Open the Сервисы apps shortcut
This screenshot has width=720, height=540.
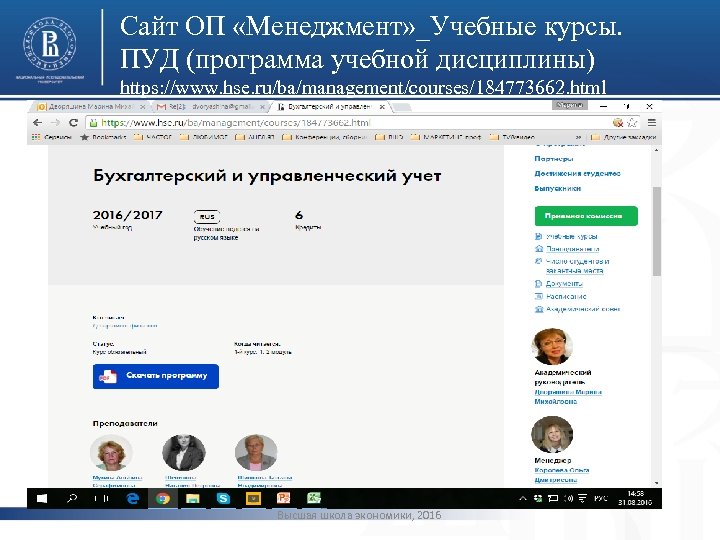coord(51,137)
